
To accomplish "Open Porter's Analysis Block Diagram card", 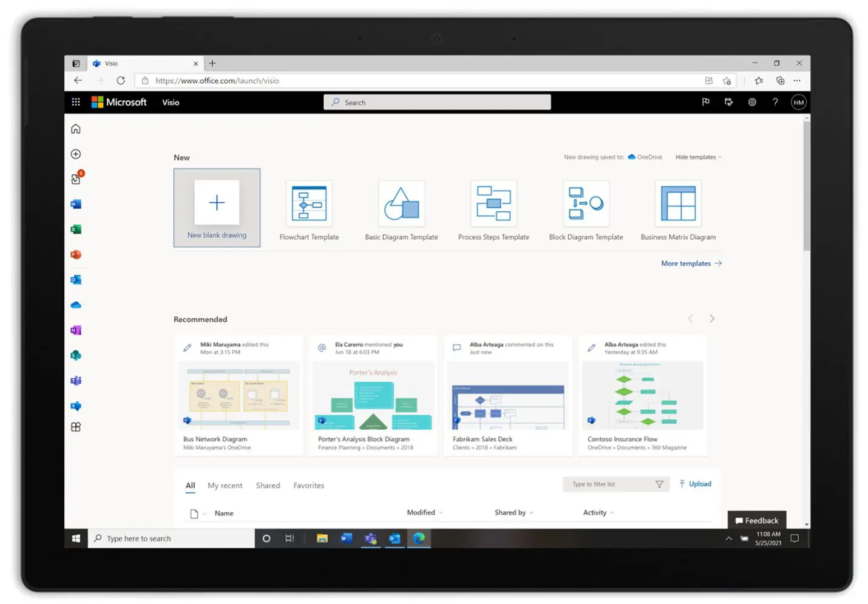I will pos(373,395).
